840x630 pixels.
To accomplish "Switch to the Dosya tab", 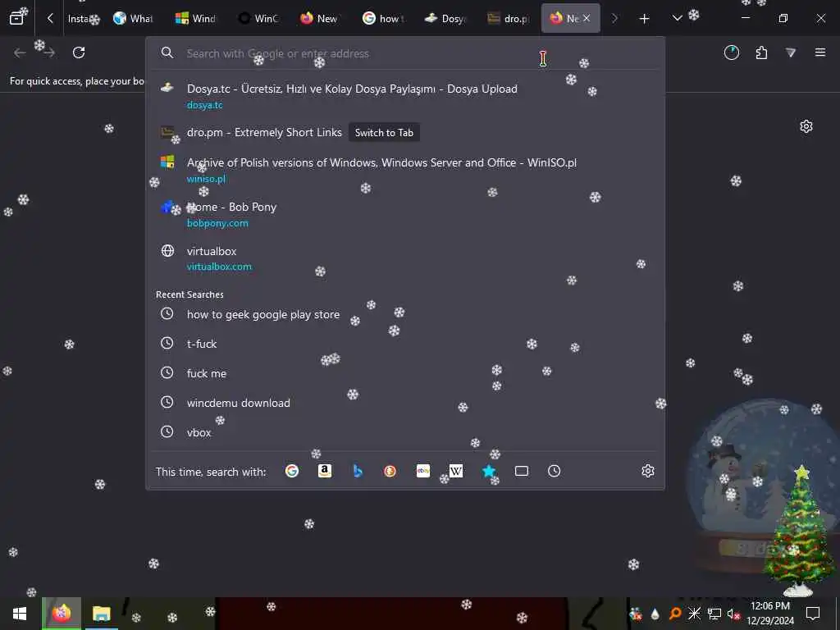I will [445, 18].
